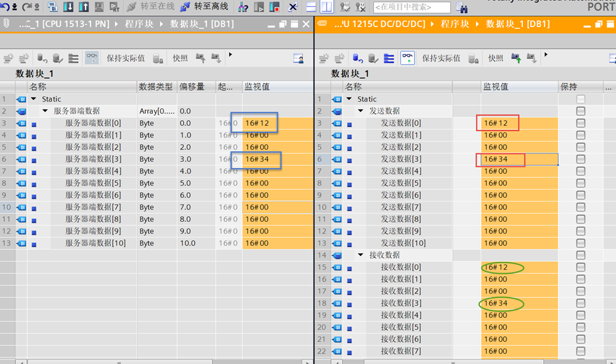The image size is (616, 364).
Task: Click 保持实际值 button in the left toolbar
Action: pyautogui.click(x=126, y=59)
